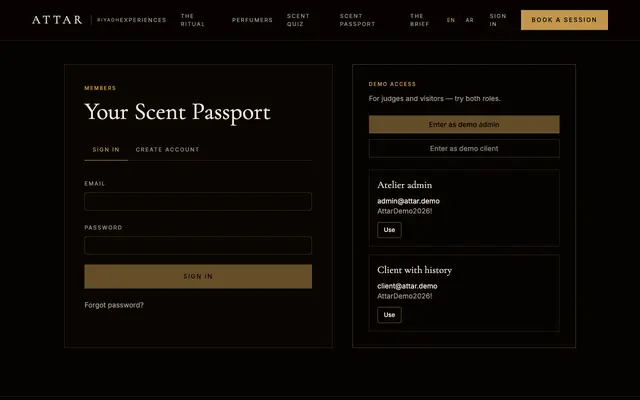Focus the Email input field
640x400 pixels.
(198, 201)
